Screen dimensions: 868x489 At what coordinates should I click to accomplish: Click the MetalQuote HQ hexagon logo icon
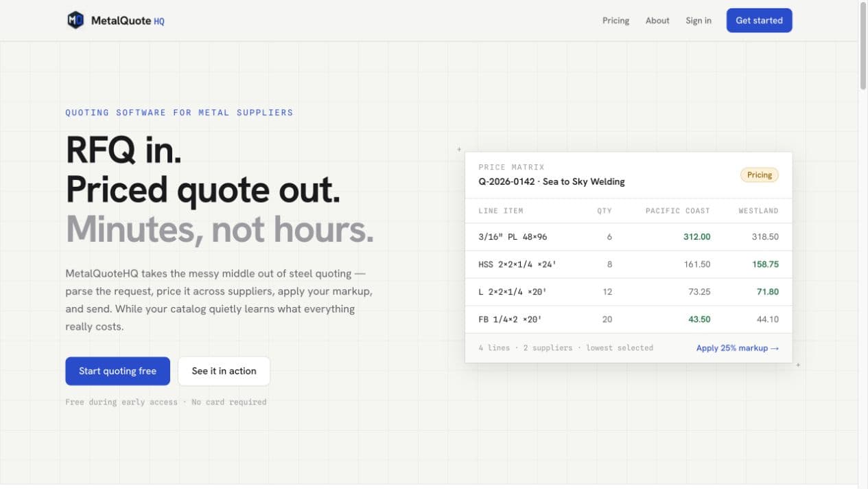click(75, 21)
